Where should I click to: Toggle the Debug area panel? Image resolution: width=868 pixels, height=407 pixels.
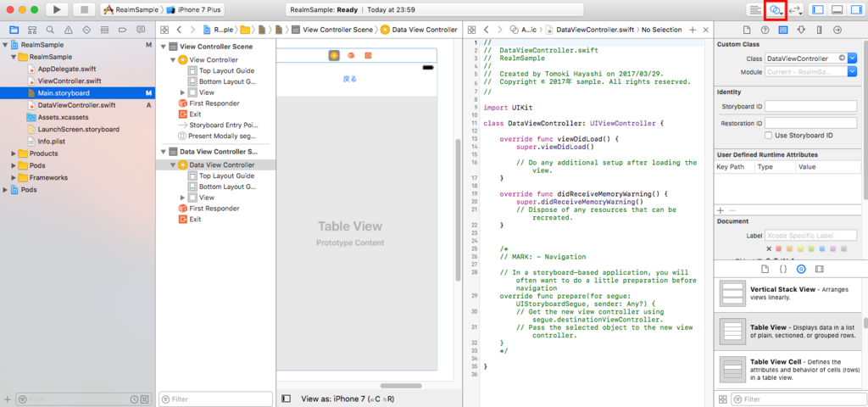pos(837,9)
